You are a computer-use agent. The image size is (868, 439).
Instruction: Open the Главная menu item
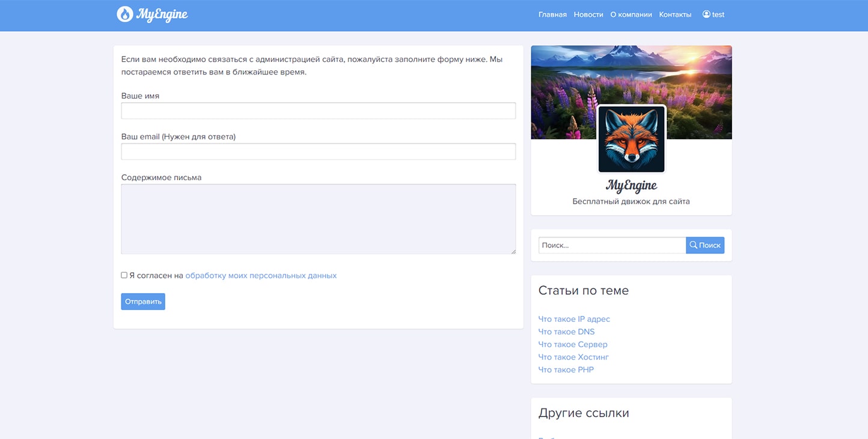[x=552, y=14]
